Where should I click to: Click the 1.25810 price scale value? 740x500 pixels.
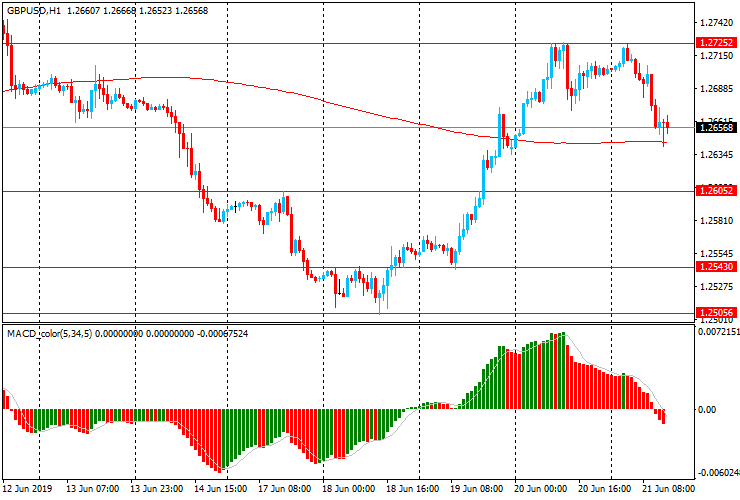717,220
